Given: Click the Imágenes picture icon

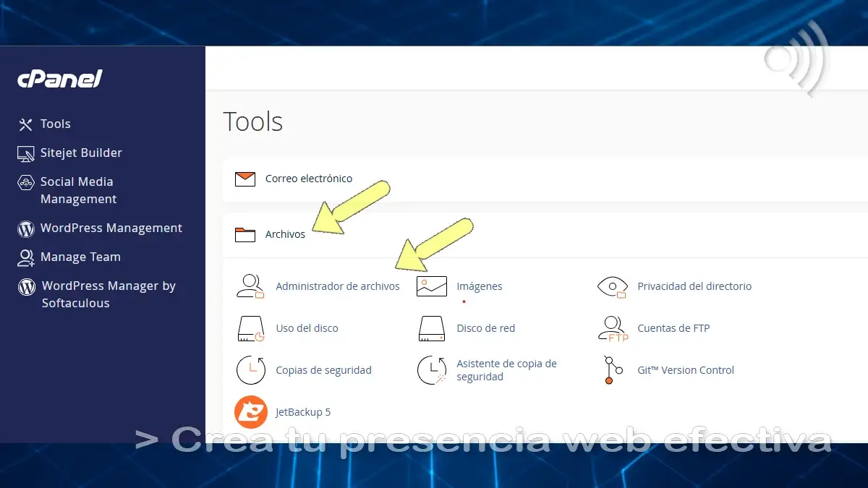Looking at the screenshot, I should pyautogui.click(x=431, y=286).
